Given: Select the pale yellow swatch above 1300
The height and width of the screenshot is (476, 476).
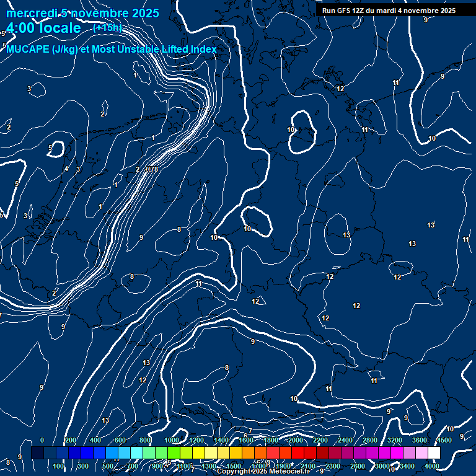Looking at the screenshot, I should point(211,452).
